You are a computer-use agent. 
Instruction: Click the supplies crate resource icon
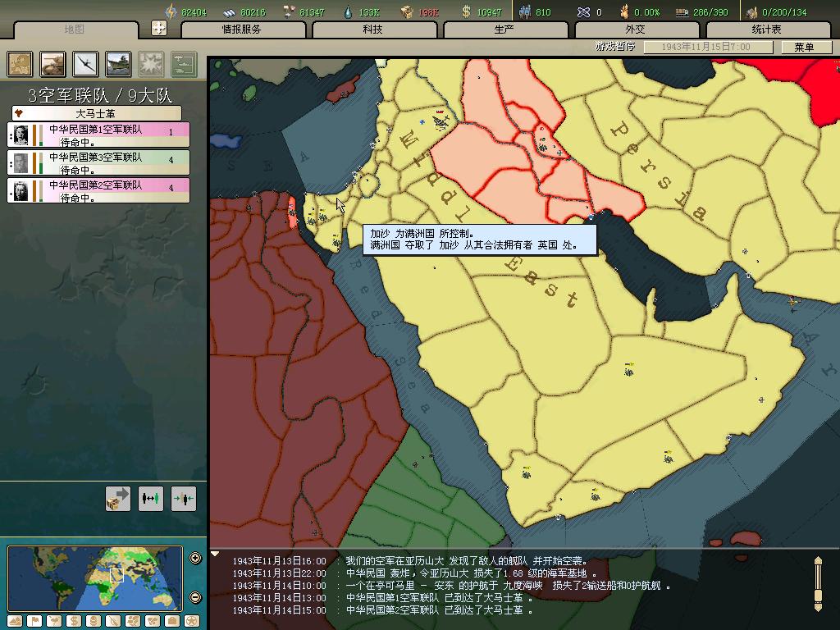(407, 11)
